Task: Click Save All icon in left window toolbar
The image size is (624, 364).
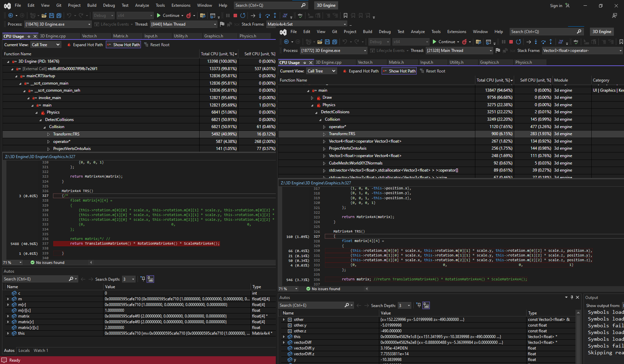Action: [59, 16]
